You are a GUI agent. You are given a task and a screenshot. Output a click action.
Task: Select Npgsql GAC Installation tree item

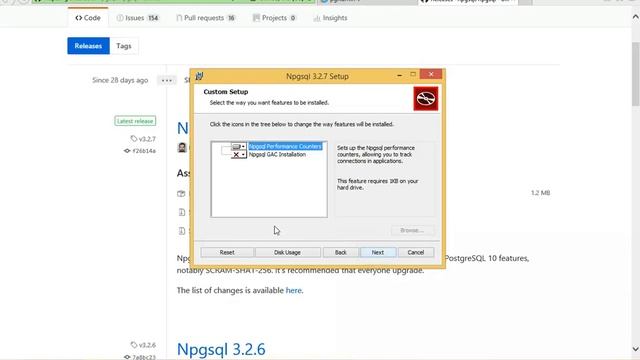[277, 155]
